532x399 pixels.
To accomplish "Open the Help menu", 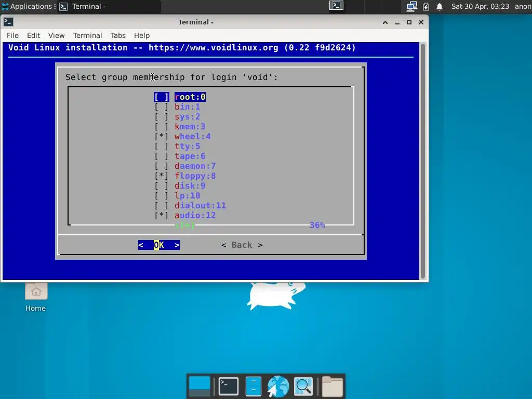I will coord(141,35).
